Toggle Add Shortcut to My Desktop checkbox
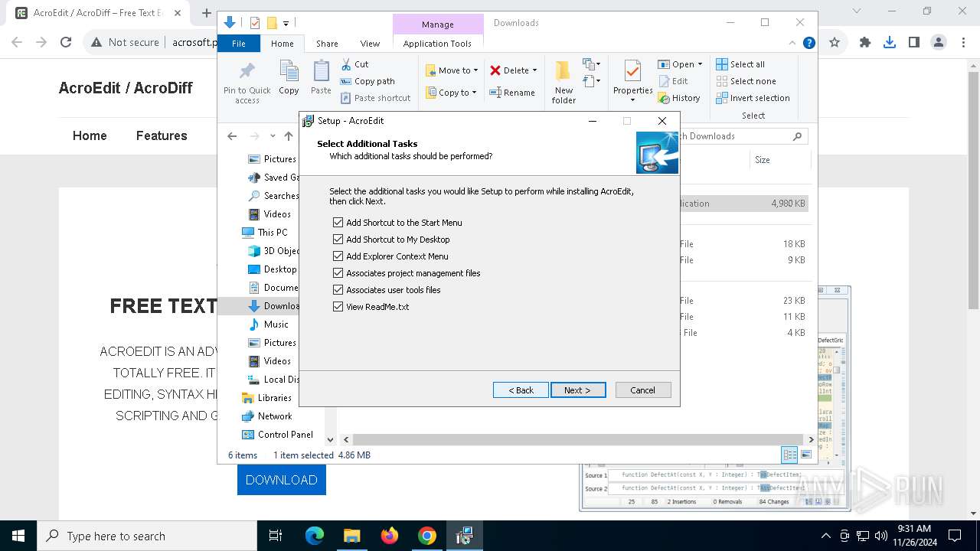The image size is (980, 551). (338, 240)
